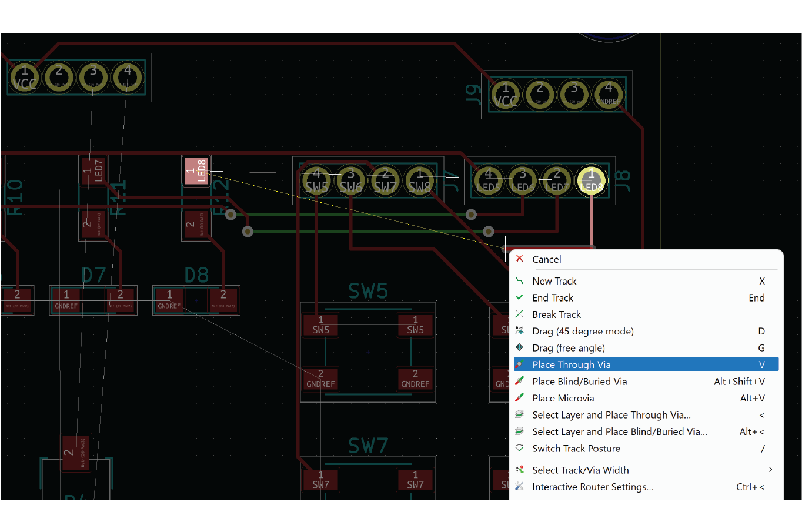Click the Place Microvia icon
Viewport: 802px width, 532px height.
519,398
